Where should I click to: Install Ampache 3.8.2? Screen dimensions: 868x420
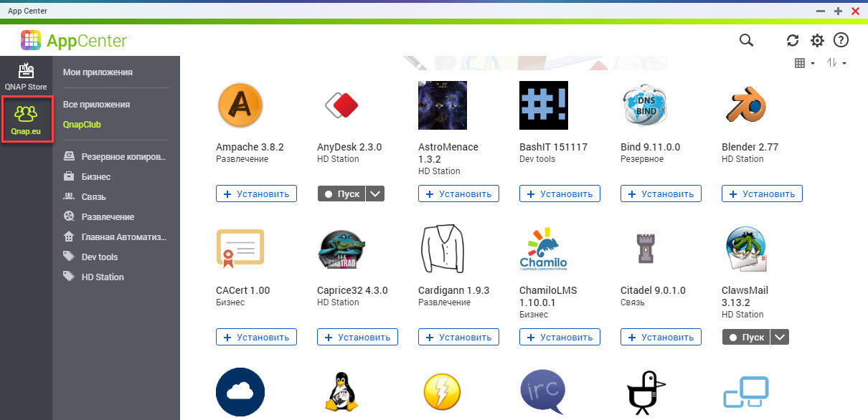[x=256, y=194]
